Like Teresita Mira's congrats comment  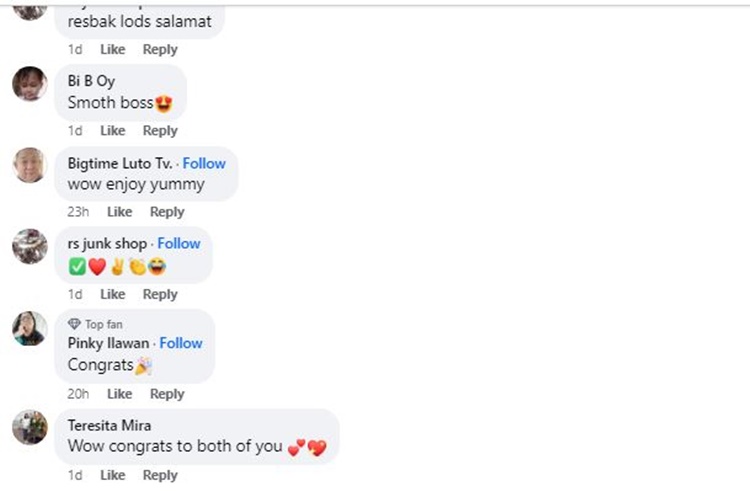point(113,475)
